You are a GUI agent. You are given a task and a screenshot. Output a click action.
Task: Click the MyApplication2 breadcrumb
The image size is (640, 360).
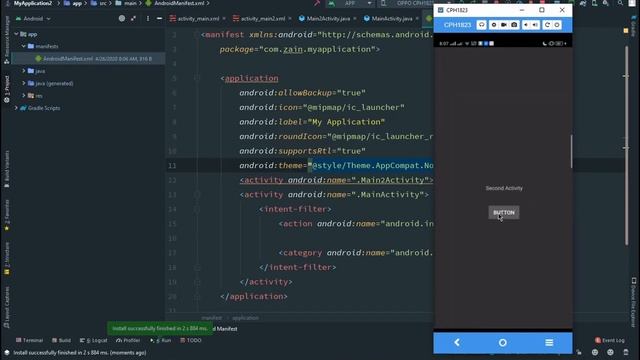[33, 3]
